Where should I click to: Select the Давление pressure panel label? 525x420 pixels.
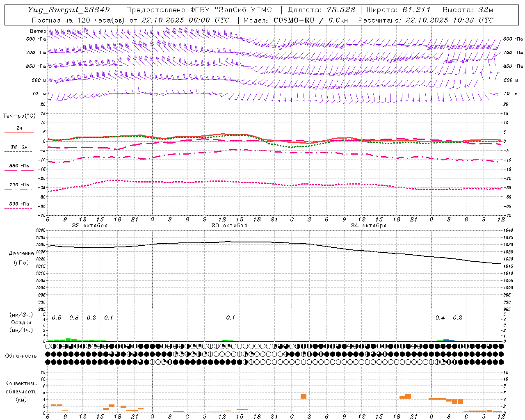(21, 253)
